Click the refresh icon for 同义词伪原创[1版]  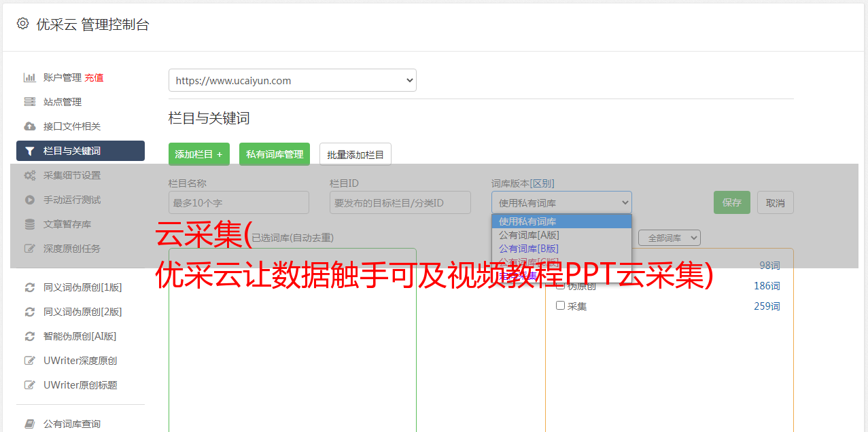pyautogui.click(x=30, y=287)
